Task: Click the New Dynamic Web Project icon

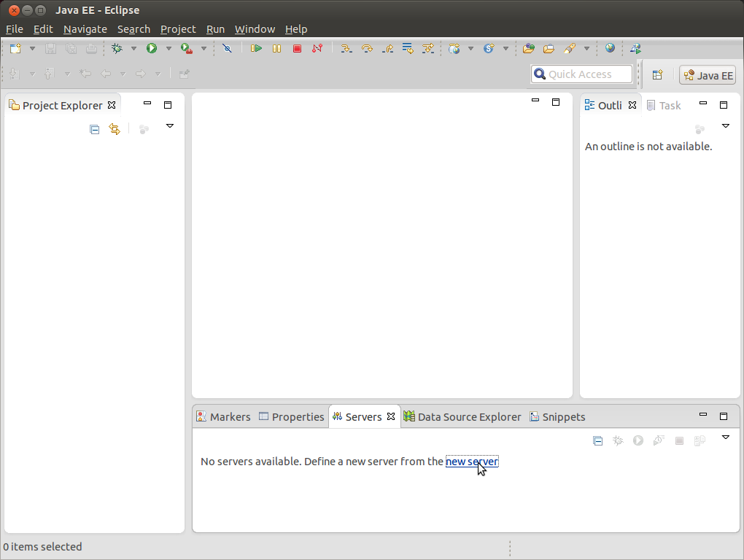Action: pyautogui.click(x=454, y=48)
